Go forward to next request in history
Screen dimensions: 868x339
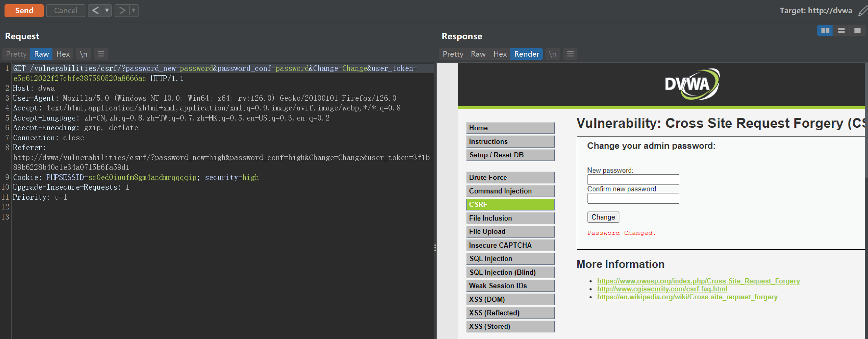click(122, 11)
